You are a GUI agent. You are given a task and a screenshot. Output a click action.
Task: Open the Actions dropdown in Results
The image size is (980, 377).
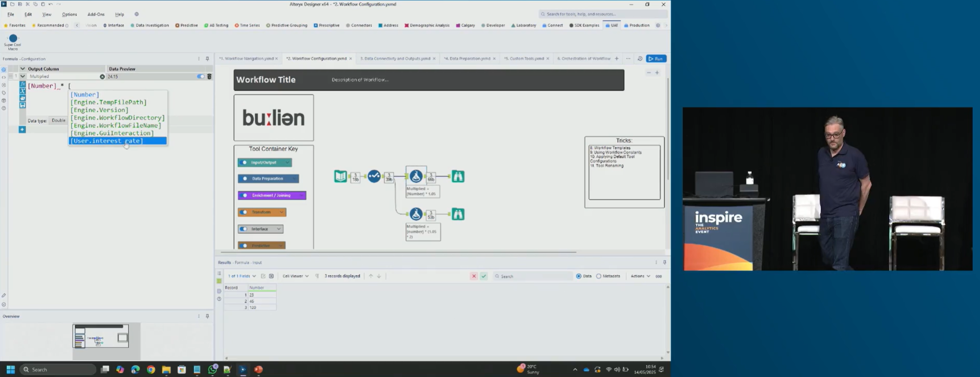[x=640, y=276]
